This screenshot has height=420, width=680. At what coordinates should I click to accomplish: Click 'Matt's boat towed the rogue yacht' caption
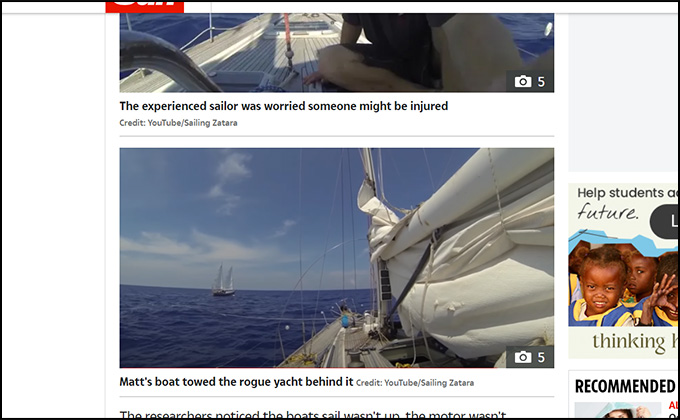point(236,382)
